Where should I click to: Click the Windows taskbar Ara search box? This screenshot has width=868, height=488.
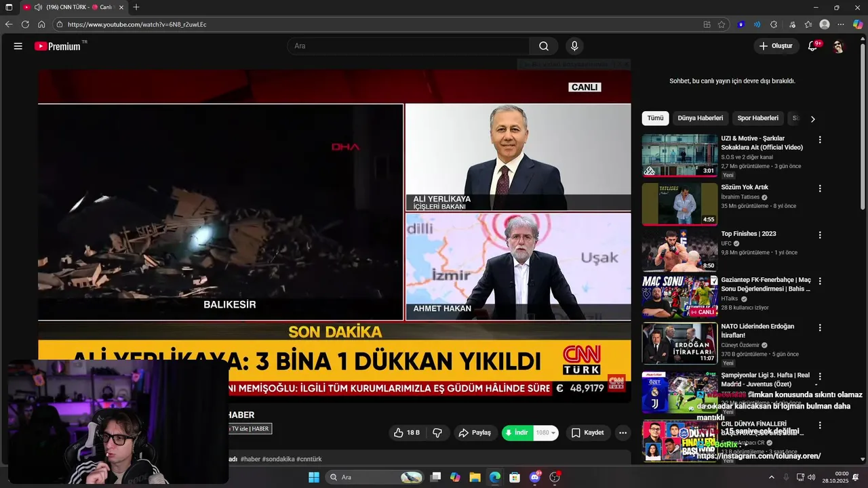[374, 477]
